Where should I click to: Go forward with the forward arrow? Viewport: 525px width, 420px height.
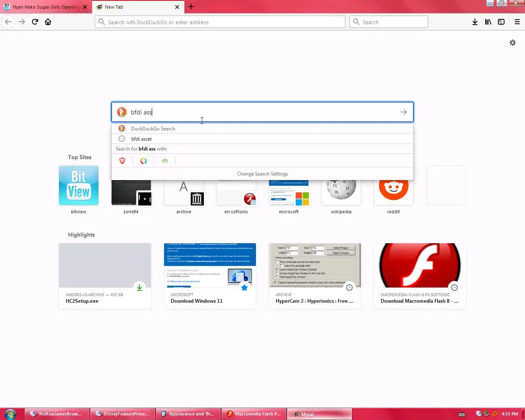tap(22, 22)
